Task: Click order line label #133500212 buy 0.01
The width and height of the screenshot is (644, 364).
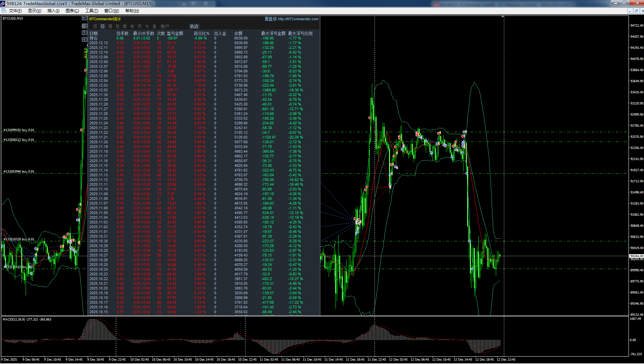Action: (x=19, y=140)
